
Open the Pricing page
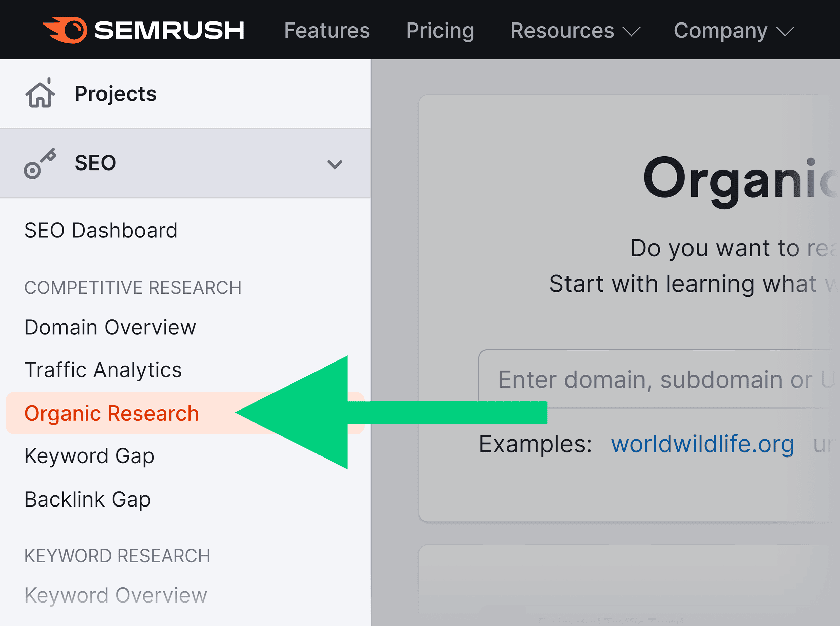click(x=439, y=31)
